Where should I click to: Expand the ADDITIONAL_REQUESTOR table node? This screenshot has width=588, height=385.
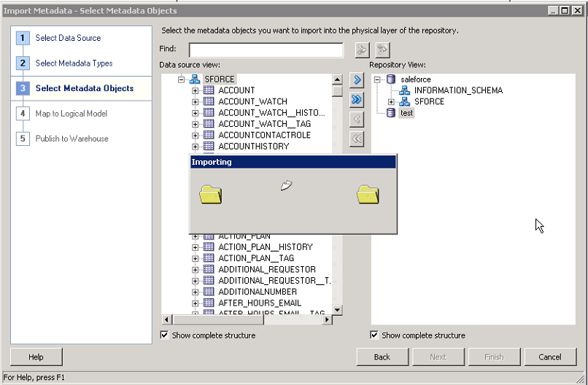(196, 269)
